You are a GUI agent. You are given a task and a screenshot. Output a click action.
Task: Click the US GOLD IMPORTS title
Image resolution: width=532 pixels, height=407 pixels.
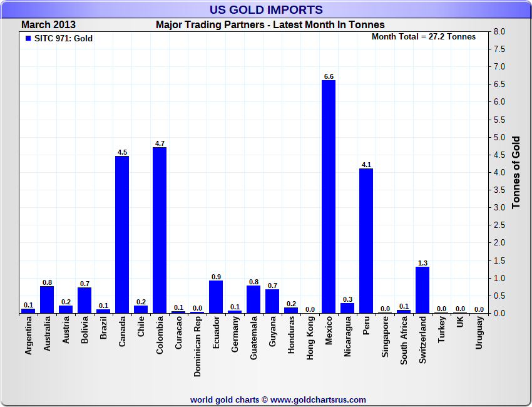pos(266,9)
